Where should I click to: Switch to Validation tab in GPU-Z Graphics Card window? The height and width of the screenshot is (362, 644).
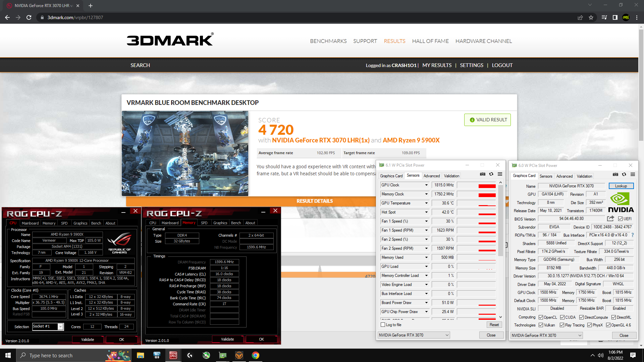pyautogui.click(x=584, y=176)
